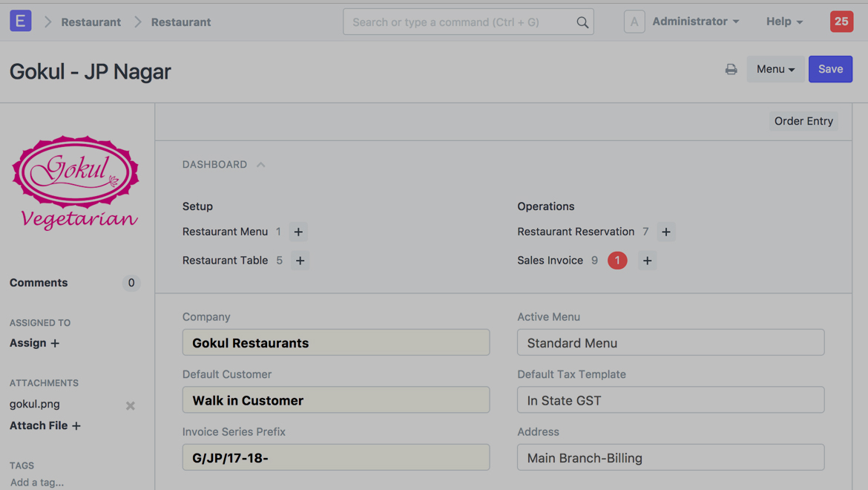Go to the first Restaurant breadcrumb
This screenshot has height=490, width=868.
pos(91,22)
